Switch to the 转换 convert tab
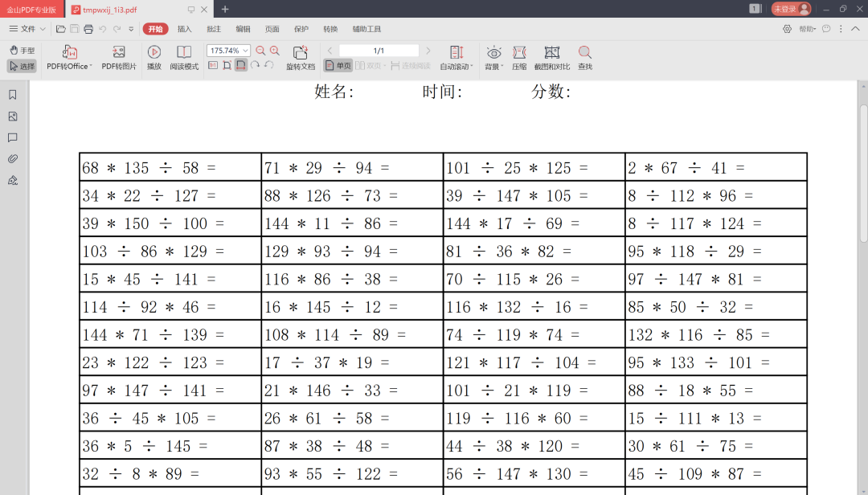 [x=330, y=29]
